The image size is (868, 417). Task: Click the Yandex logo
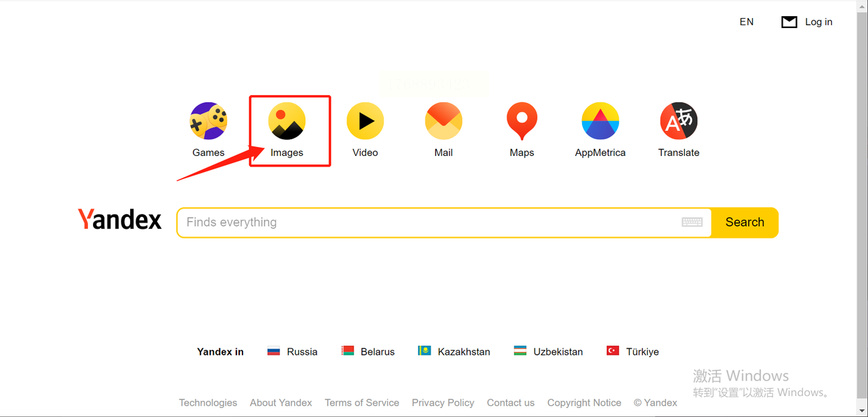click(x=120, y=220)
